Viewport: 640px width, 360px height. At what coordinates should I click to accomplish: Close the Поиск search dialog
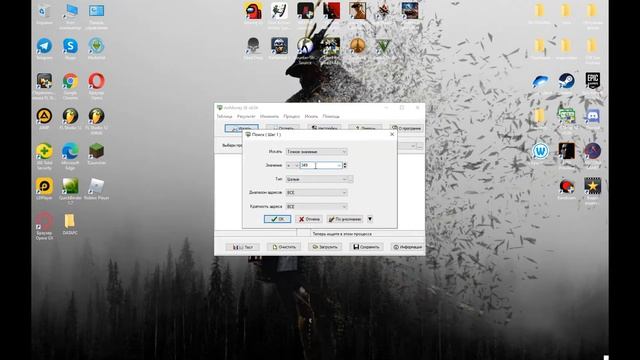(392, 134)
